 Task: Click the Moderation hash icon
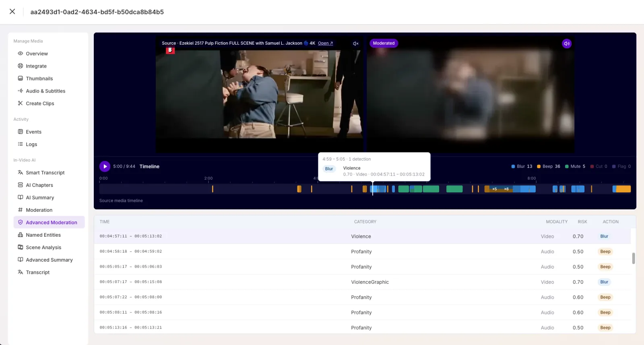pos(20,210)
